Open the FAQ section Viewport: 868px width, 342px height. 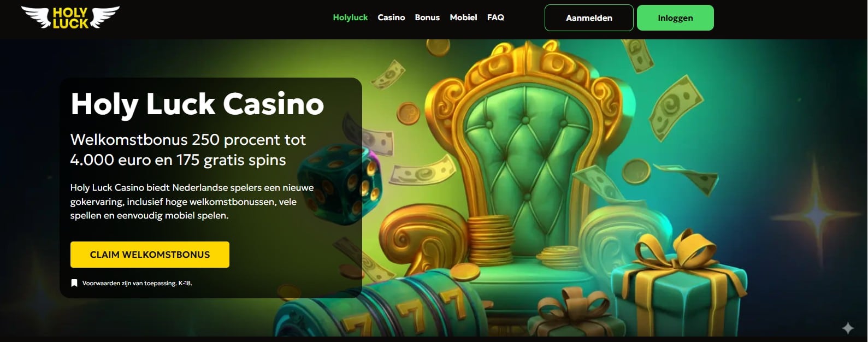[495, 17]
